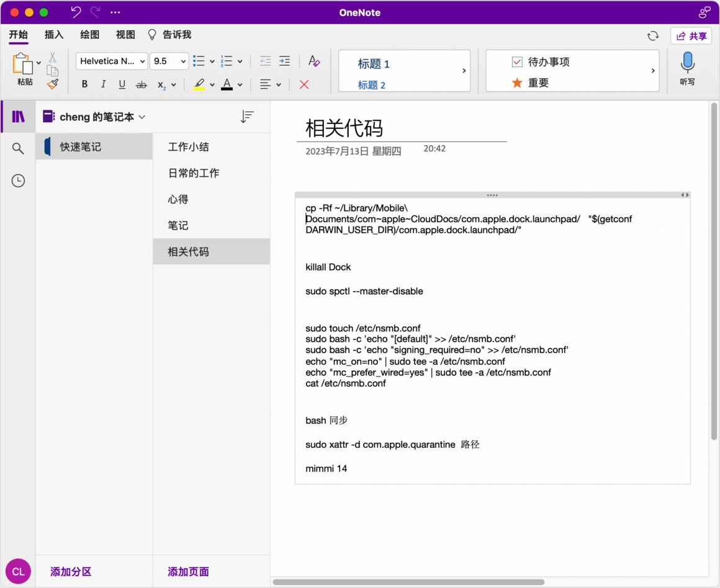Apply the 标题 1 style
720x588 pixels.
tap(373, 64)
